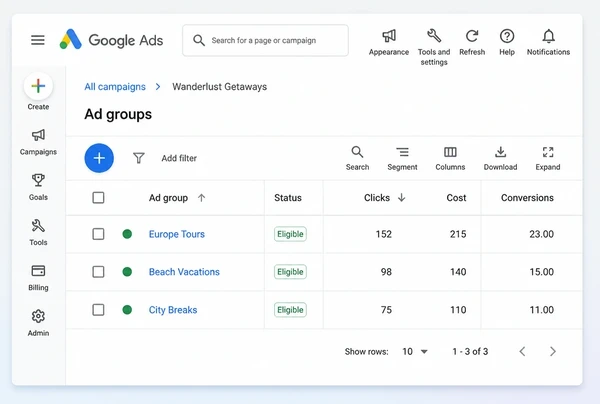
Task: Click magnifier icon in search box
Action: click(199, 40)
